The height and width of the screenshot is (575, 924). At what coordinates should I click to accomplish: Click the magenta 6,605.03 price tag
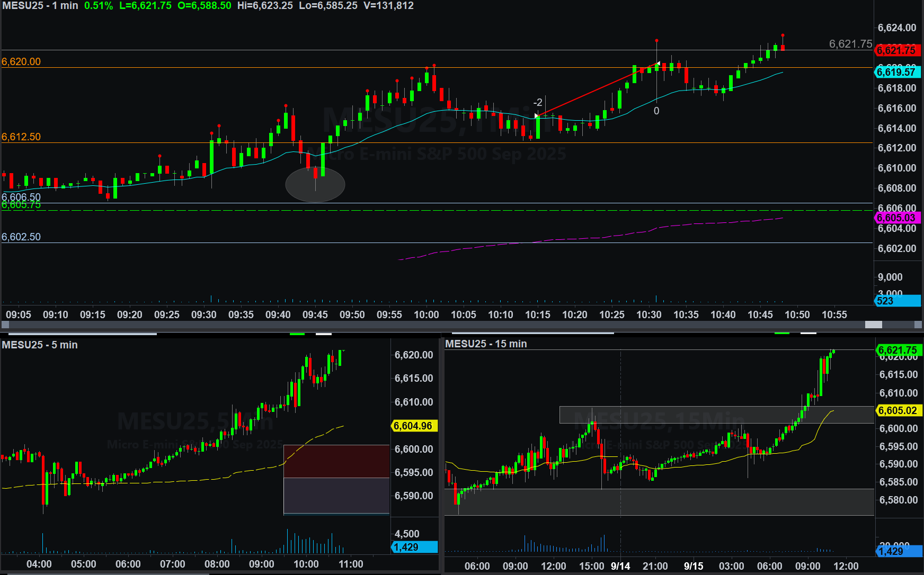(x=896, y=218)
